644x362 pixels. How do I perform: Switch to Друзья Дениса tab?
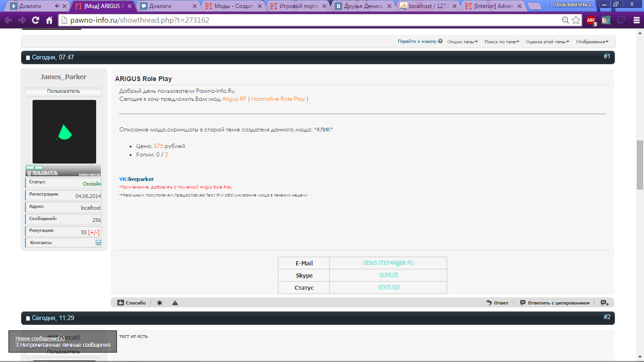click(x=363, y=6)
